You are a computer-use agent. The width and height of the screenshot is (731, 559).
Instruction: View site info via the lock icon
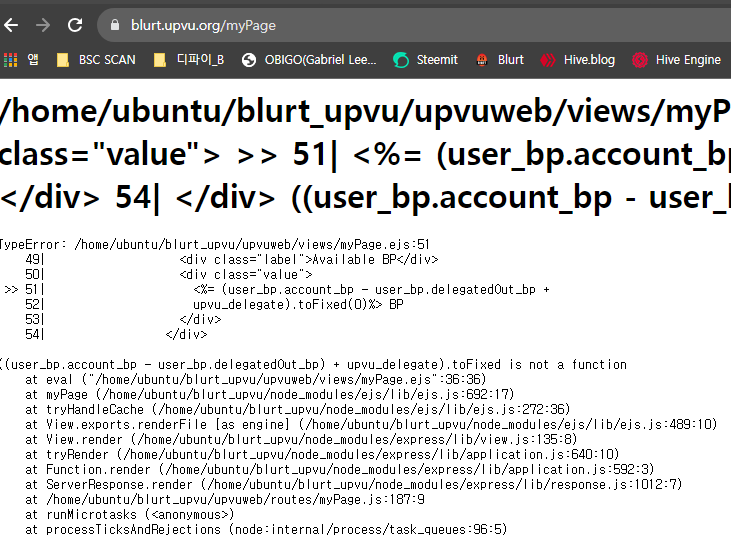[113, 25]
